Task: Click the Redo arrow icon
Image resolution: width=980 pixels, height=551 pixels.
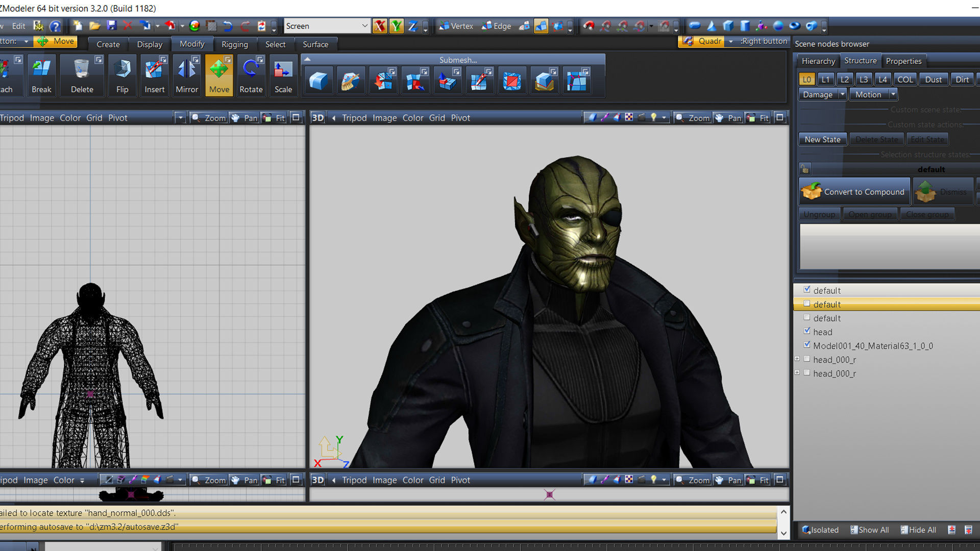Action: pyautogui.click(x=245, y=26)
